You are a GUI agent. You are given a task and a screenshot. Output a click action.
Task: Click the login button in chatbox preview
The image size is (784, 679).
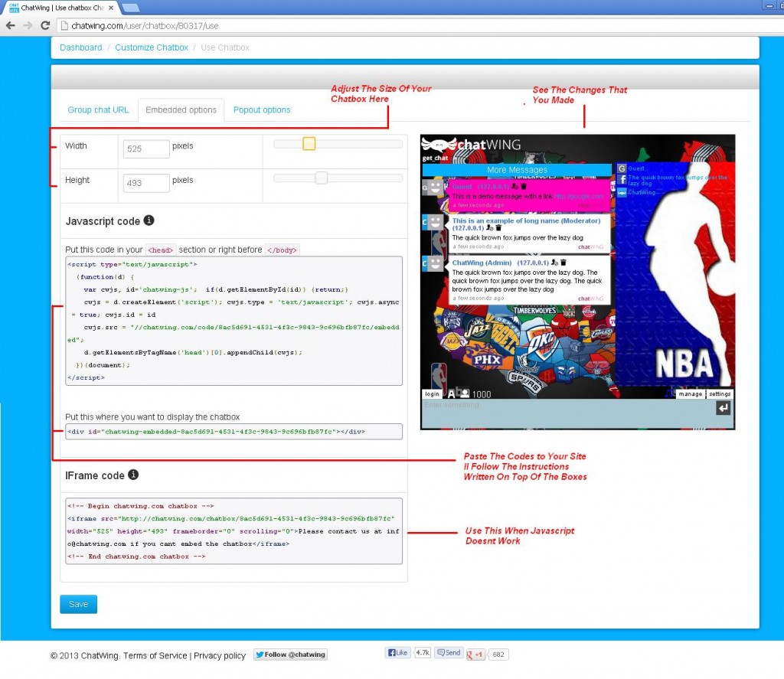pyautogui.click(x=432, y=394)
